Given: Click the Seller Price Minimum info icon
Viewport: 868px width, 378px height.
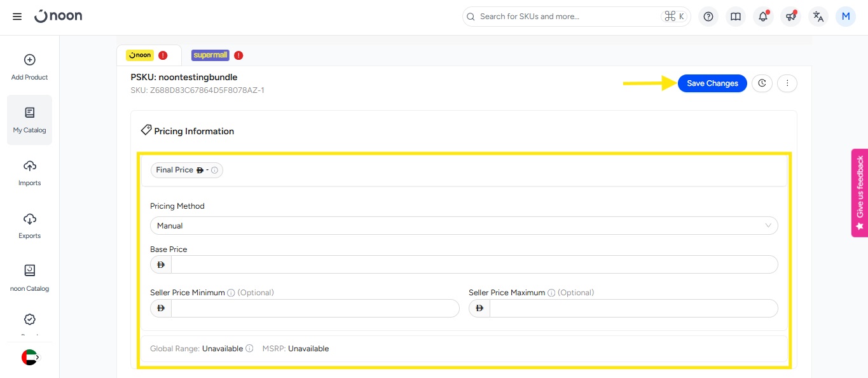Looking at the screenshot, I should (x=231, y=293).
